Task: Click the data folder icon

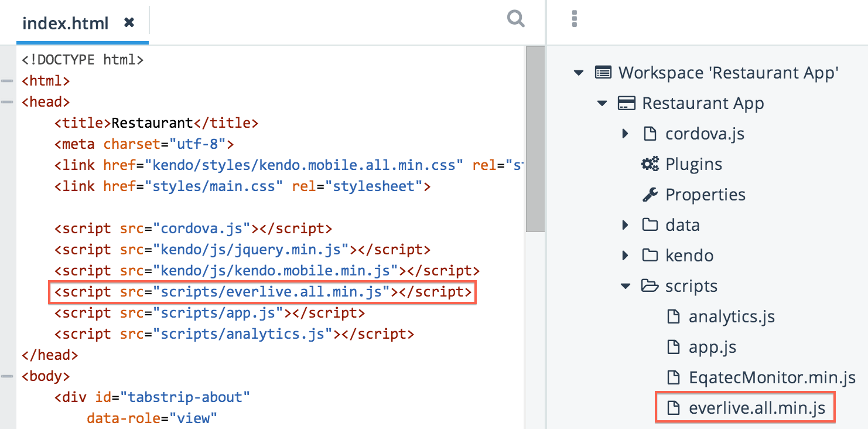Action: point(650,225)
